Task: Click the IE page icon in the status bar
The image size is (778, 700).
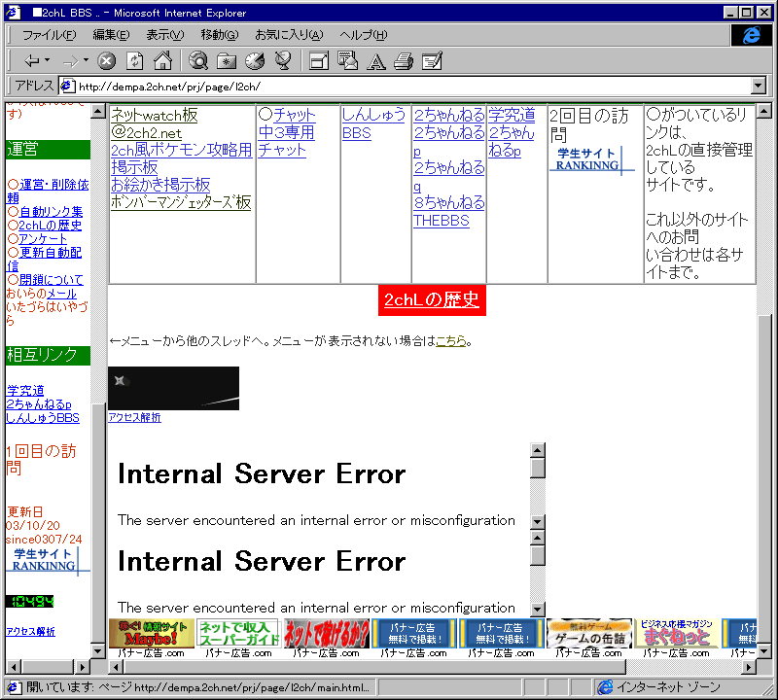Action: tap(13, 687)
